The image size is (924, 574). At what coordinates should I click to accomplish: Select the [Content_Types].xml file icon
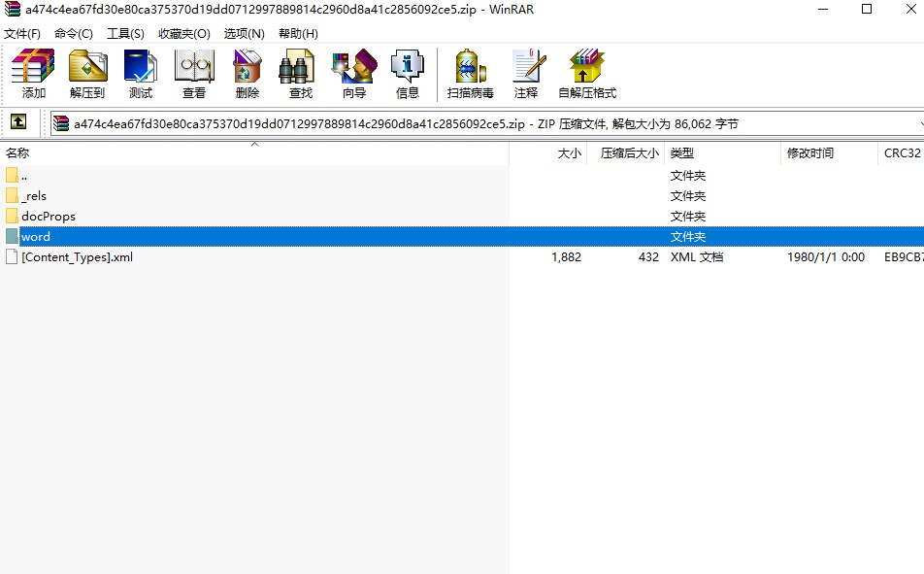coord(12,256)
